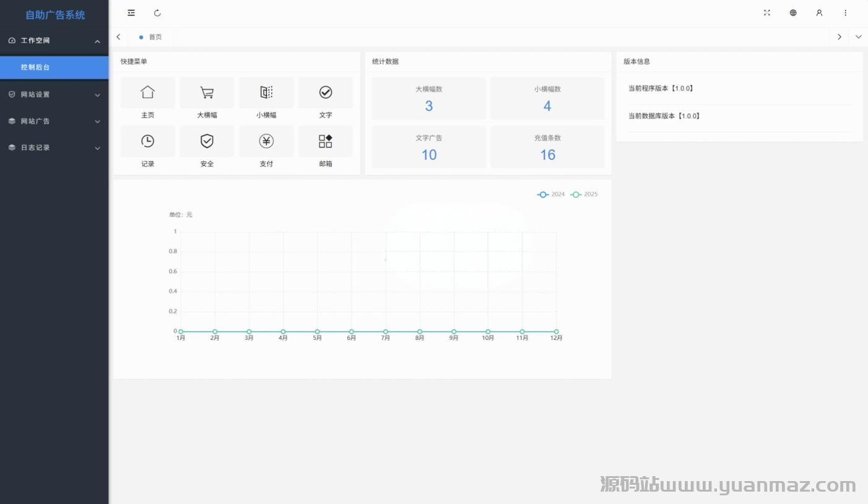Toggle fullscreen mode in top bar

767,13
